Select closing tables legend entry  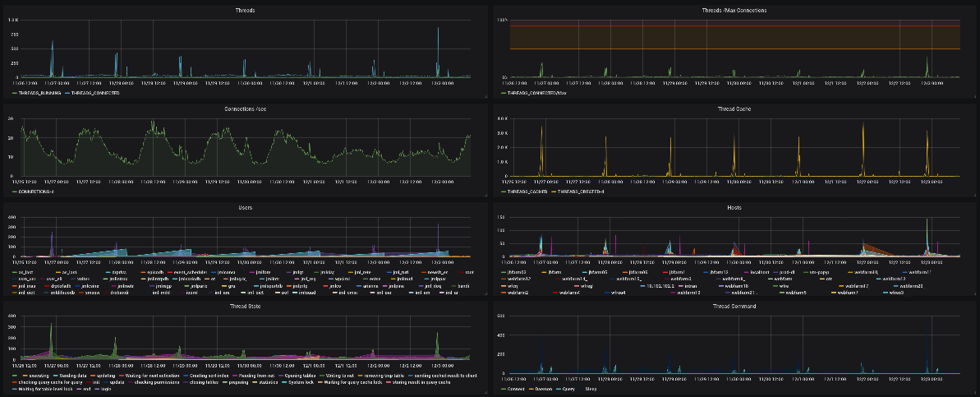pos(204,383)
